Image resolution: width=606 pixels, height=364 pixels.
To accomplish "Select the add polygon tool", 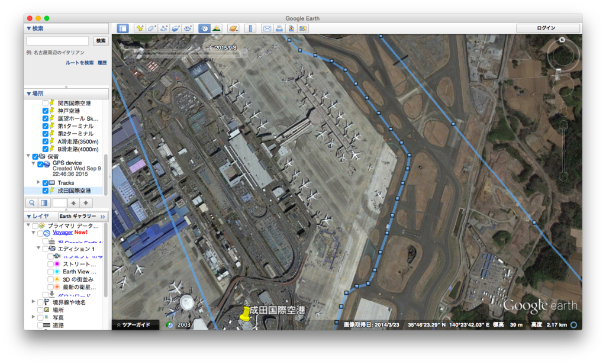I will [151, 28].
